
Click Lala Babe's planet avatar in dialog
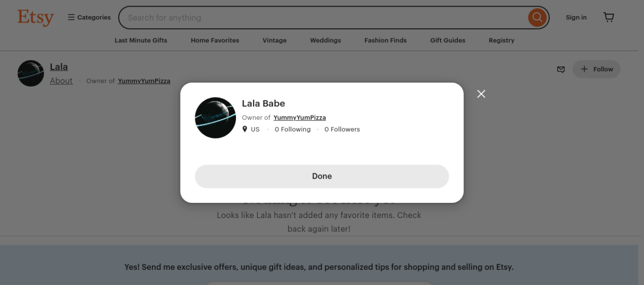pos(215,118)
